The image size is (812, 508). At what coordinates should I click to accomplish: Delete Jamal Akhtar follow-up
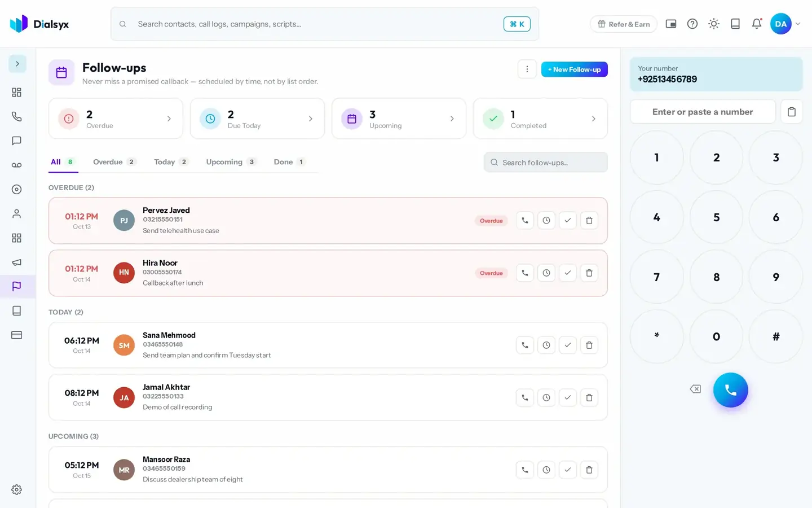click(589, 397)
